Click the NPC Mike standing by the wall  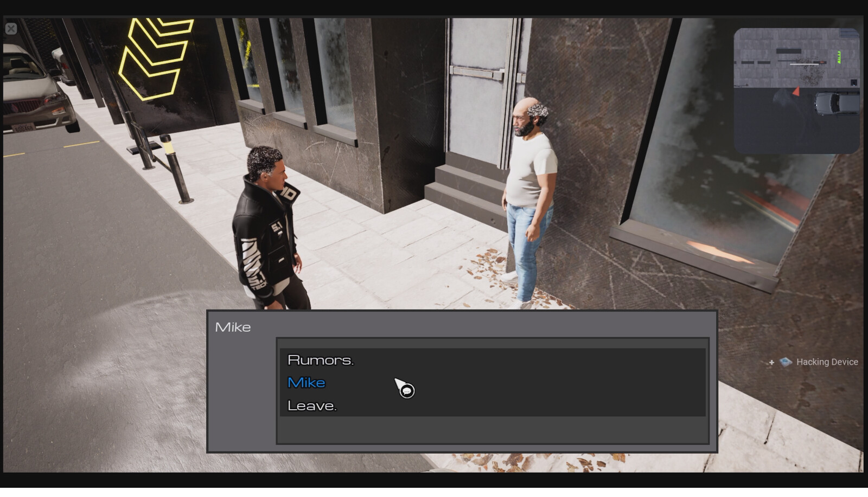(529, 190)
